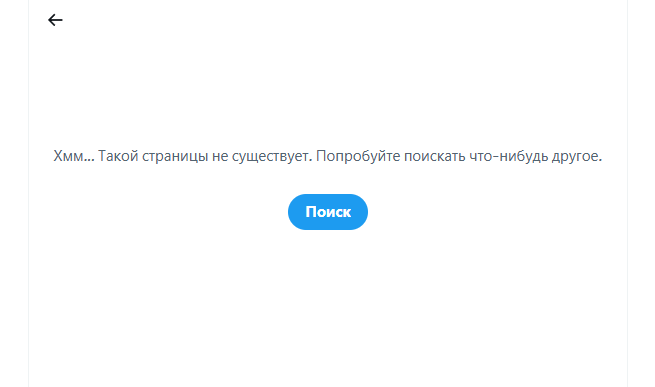
Task: Go back using the left arrow
Action: (x=55, y=20)
